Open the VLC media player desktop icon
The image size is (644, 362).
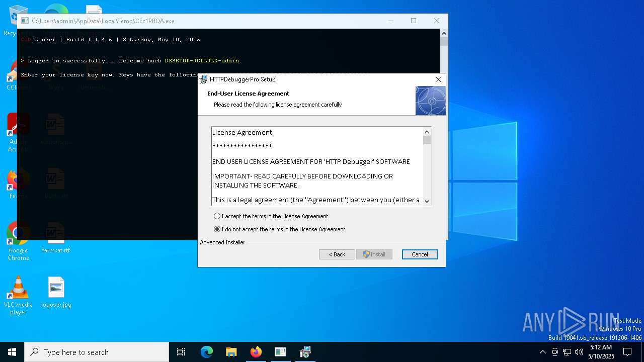(x=18, y=296)
